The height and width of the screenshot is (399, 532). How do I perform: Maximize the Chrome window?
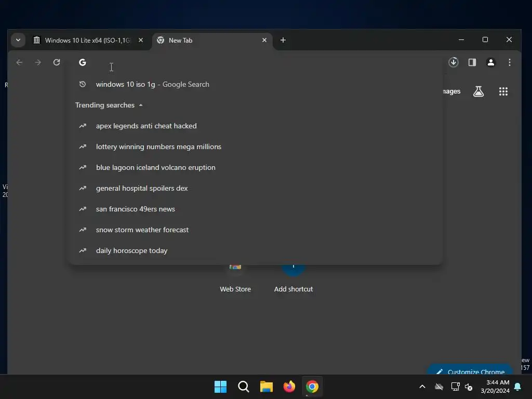coord(485,39)
